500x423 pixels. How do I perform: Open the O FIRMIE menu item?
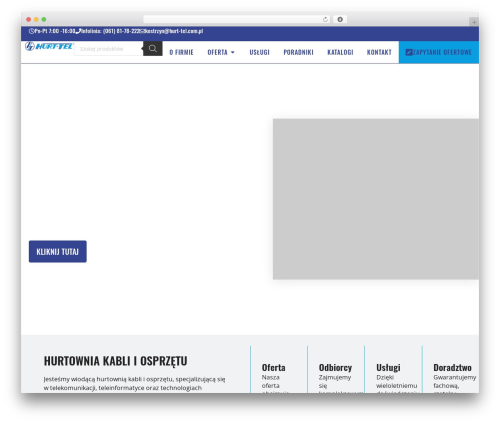point(181,52)
